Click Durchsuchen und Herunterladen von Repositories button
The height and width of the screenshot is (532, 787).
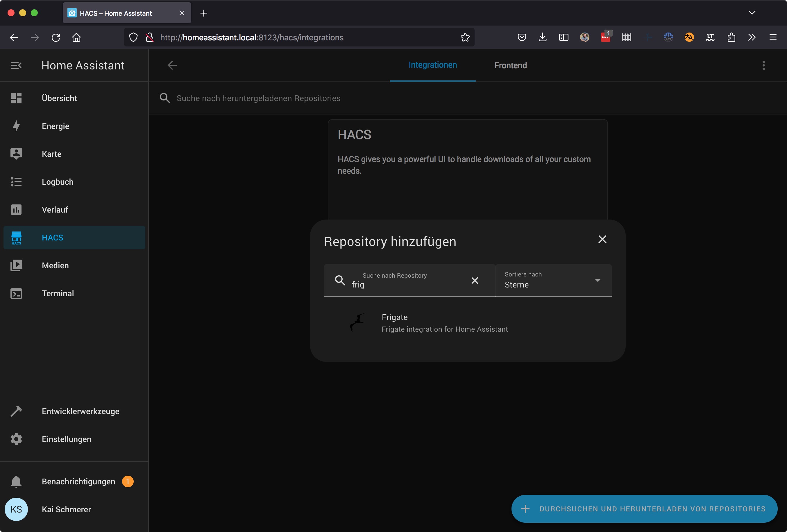click(644, 509)
